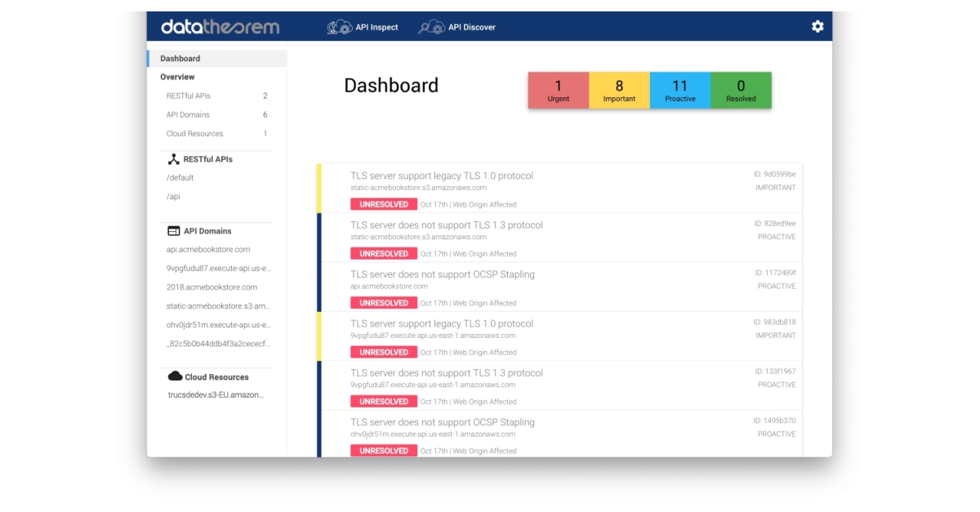Open the API Inspect tab
The image size is (980, 512).
tap(376, 27)
